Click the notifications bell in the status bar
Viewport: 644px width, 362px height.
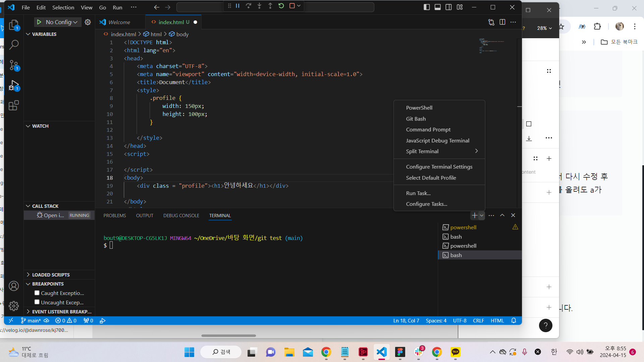(x=514, y=320)
